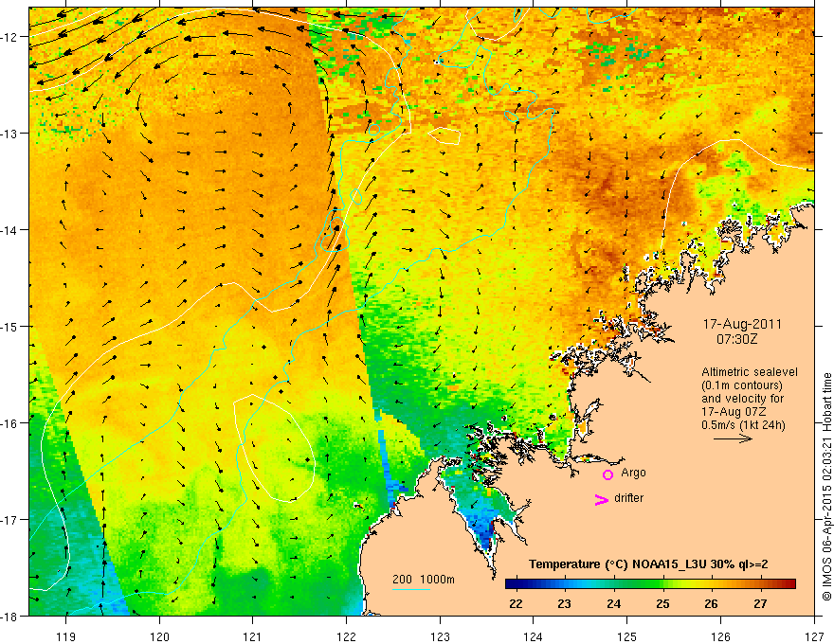Click the longitude axis label 127

(814, 636)
